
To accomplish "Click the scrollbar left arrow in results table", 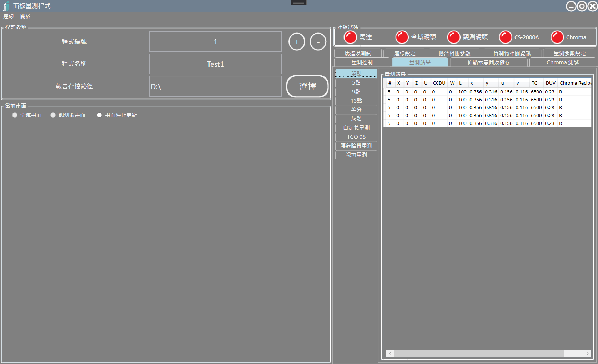I will tap(390, 354).
